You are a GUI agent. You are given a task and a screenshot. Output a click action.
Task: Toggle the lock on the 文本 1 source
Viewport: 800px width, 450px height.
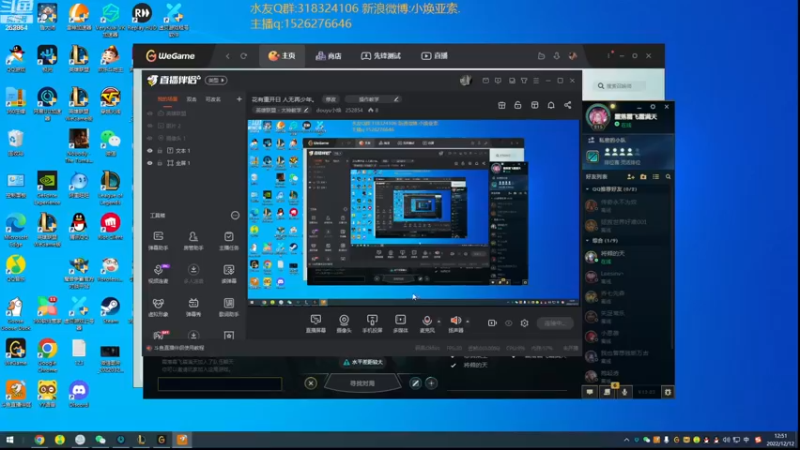click(x=160, y=151)
